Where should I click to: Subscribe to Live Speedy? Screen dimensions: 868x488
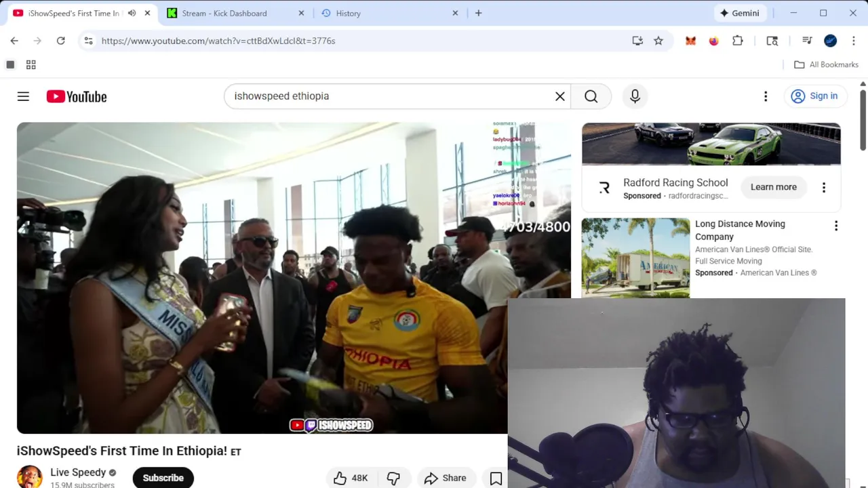[x=163, y=478]
